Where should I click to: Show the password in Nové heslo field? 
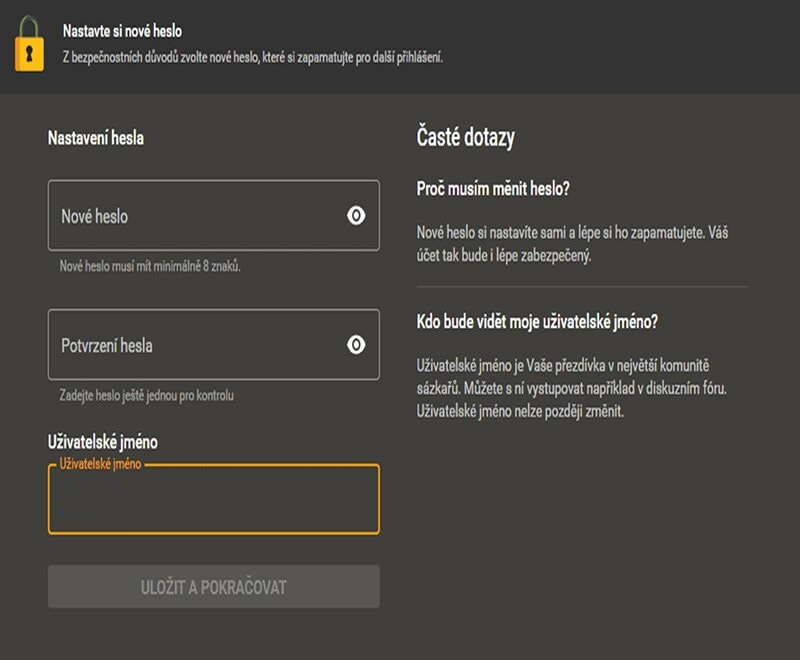coord(356,215)
